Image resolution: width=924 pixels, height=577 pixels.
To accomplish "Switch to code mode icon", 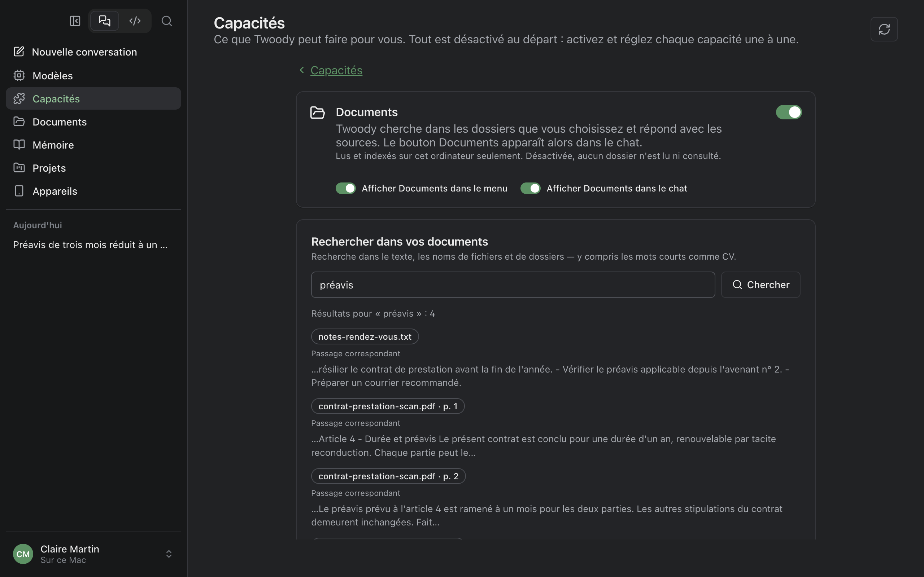I will 135,21.
